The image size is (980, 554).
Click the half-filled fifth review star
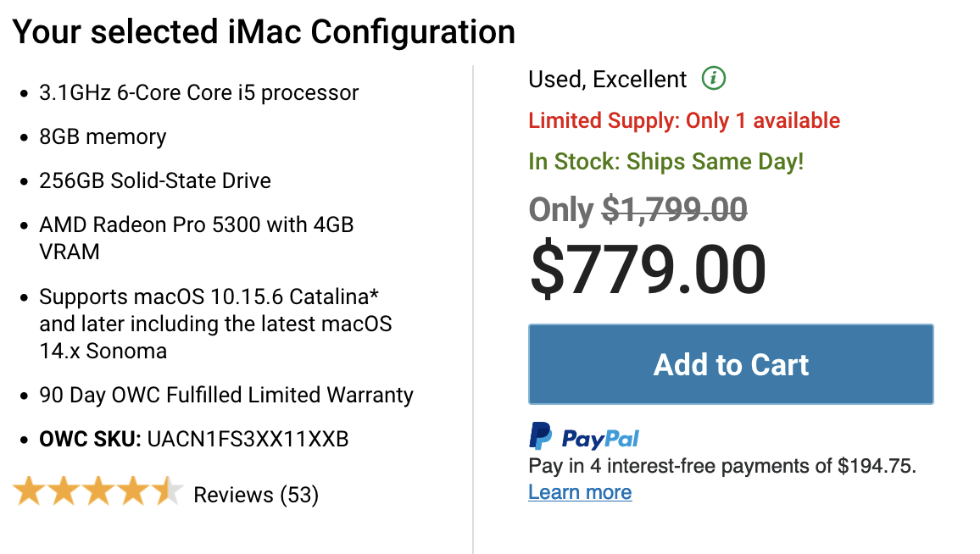point(168,491)
